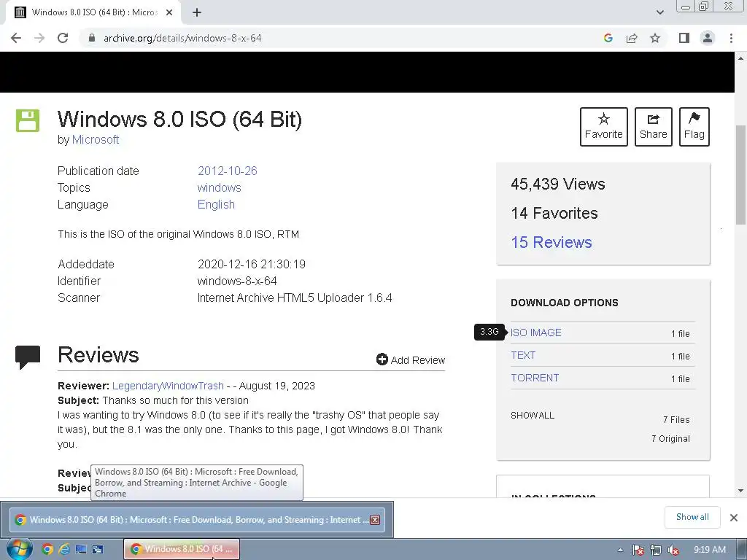Click the Windows 8.0 ISO taskbar button

[x=182, y=549]
